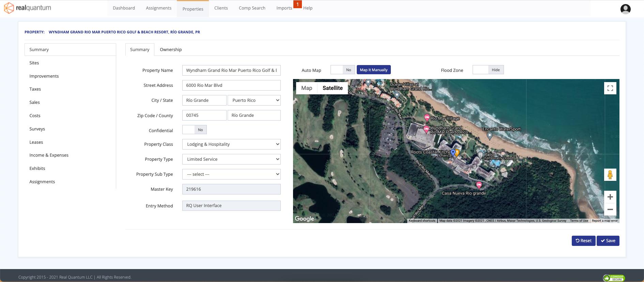This screenshot has height=282, width=644.
Task: Zoom out on the map
Action: point(610,209)
